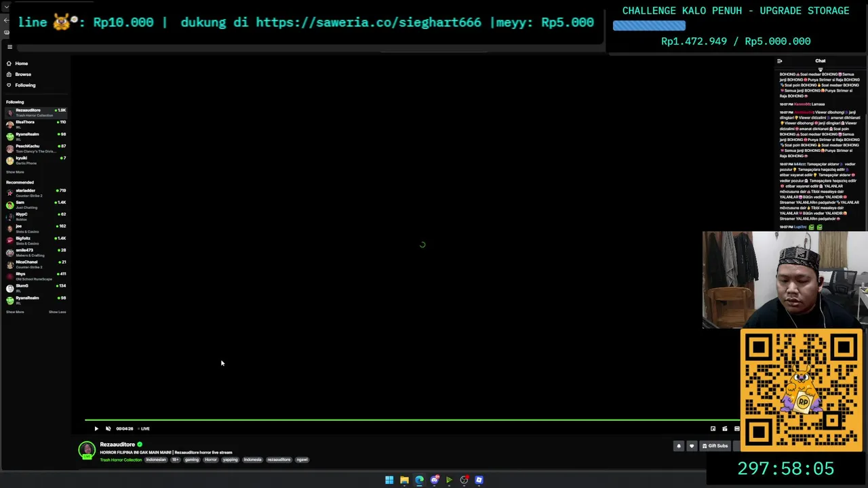Click the Chat panel header
The image size is (868, 488).
[x=821, y=61]
